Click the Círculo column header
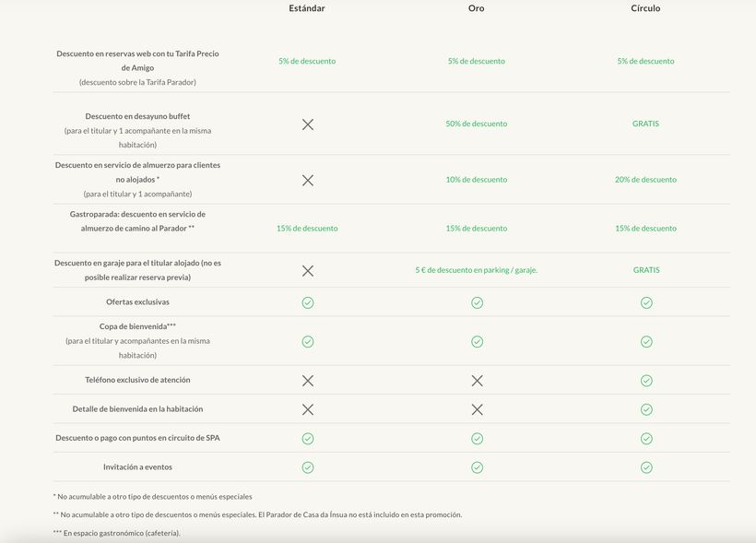 (645, 8)
